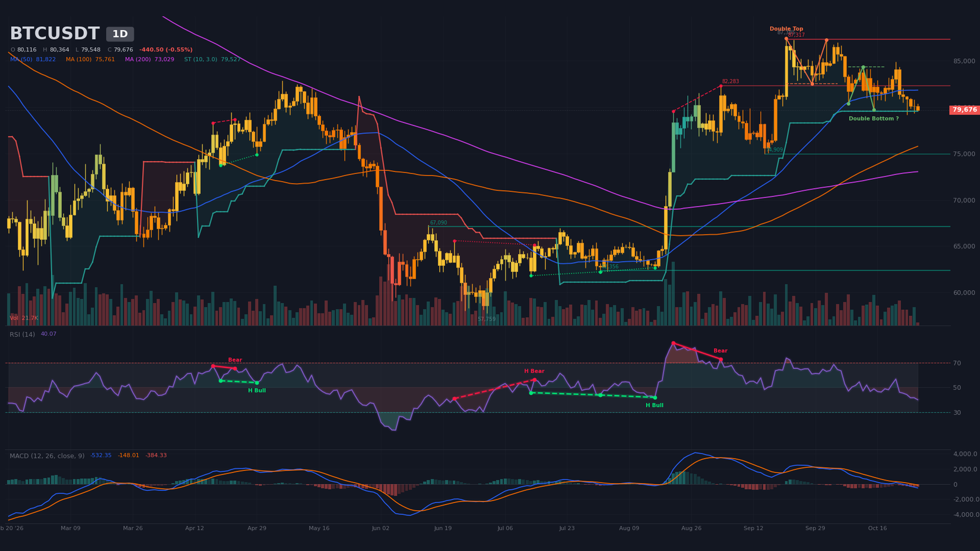Viewport: 980px width, 551px height.
Task: Click the BTCUSDT symbol title
Action: coord(55,34)
